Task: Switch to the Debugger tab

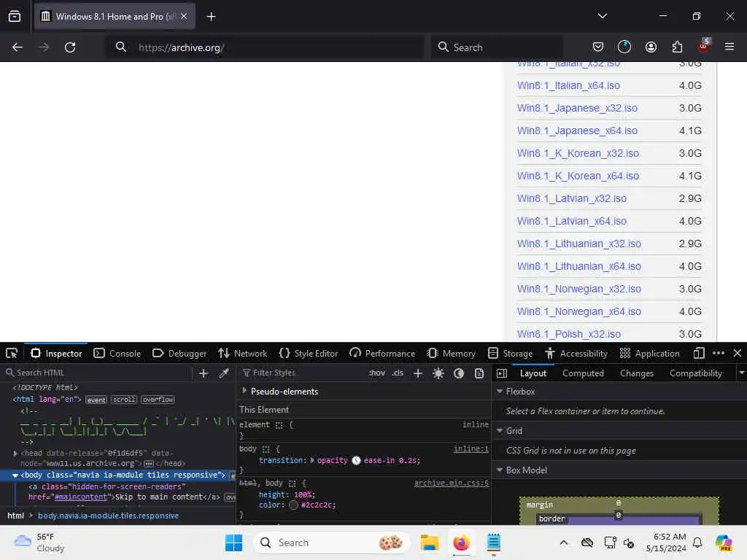Action: (179, 354)
